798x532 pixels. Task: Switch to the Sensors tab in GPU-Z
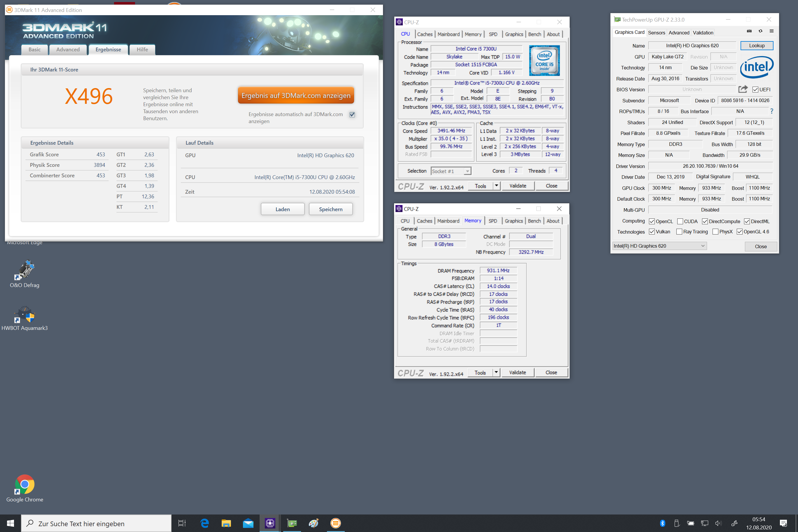tap(656, 33)
